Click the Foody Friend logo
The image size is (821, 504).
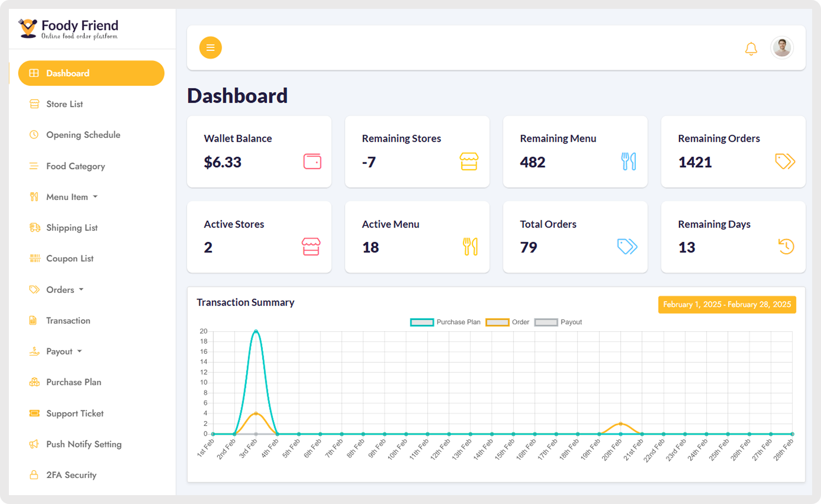[68, 29]
